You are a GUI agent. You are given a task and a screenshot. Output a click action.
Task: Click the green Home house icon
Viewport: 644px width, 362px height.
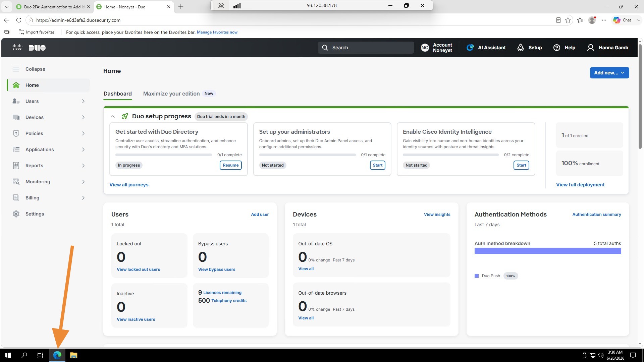(x=16, y=85)
